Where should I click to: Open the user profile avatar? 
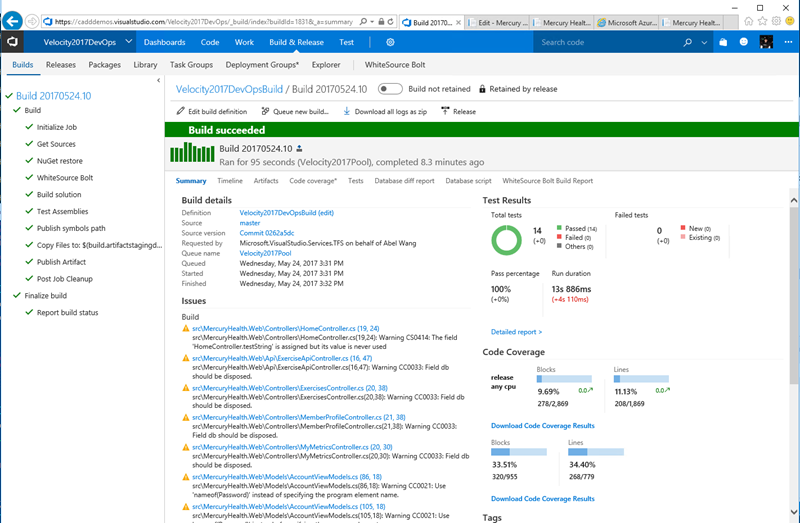point(766,42)
